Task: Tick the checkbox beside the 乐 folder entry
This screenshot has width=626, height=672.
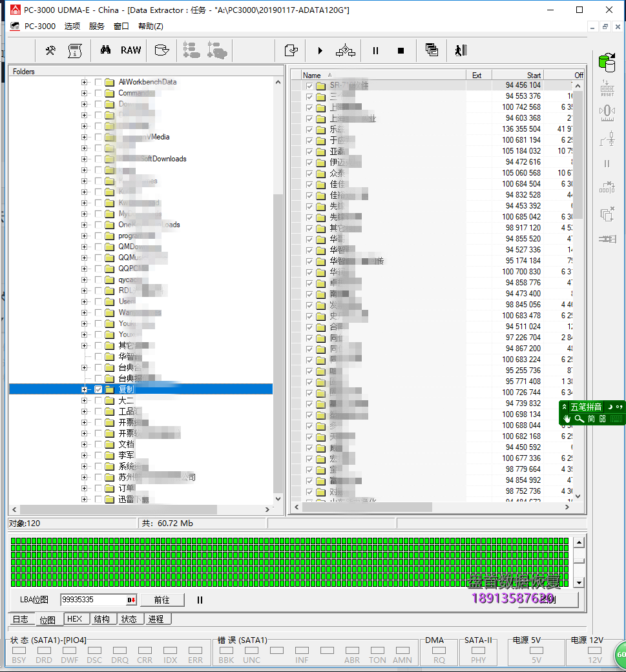Action: click(x=309, y=128)
